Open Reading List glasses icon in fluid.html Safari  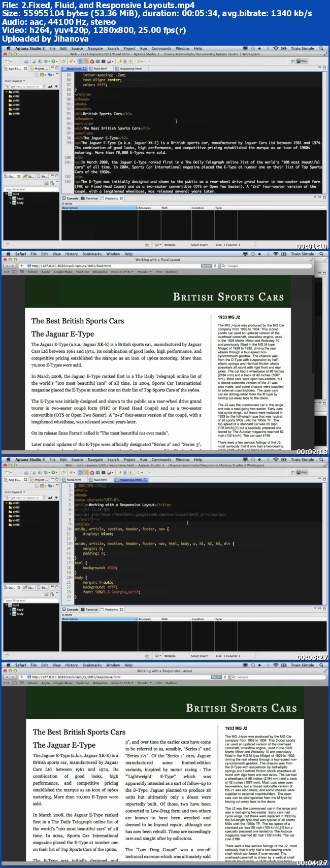pyautogui.click(x=6, y=272)
